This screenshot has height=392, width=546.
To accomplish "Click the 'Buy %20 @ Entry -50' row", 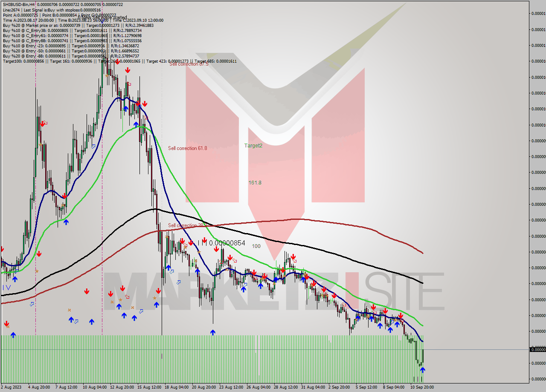I will click(x=71, y=51).
